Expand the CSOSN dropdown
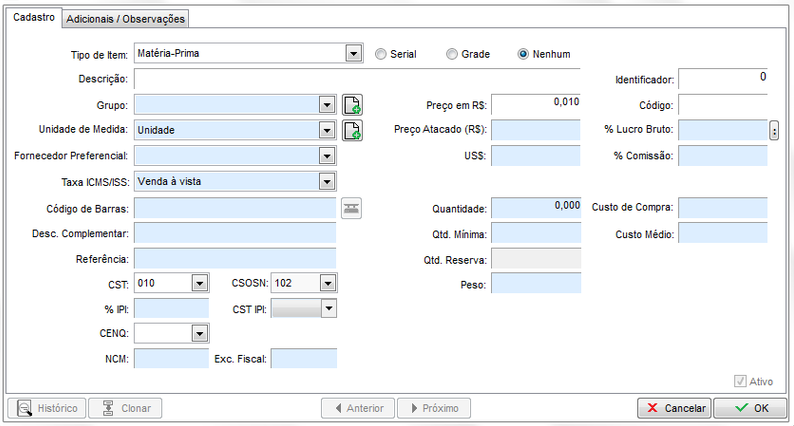Screen dimensions: 794x426 [328, 283]
